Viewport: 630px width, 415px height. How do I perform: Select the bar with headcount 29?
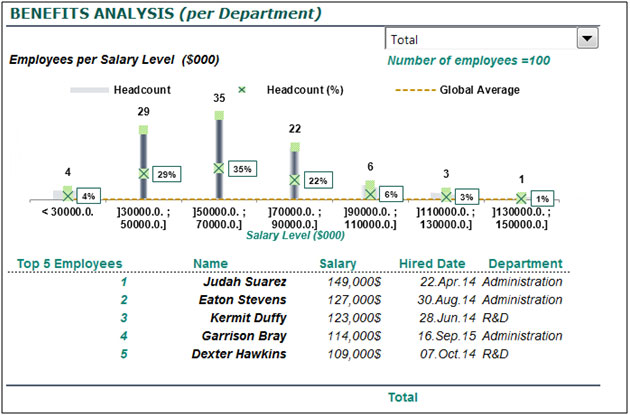point(143,162)
